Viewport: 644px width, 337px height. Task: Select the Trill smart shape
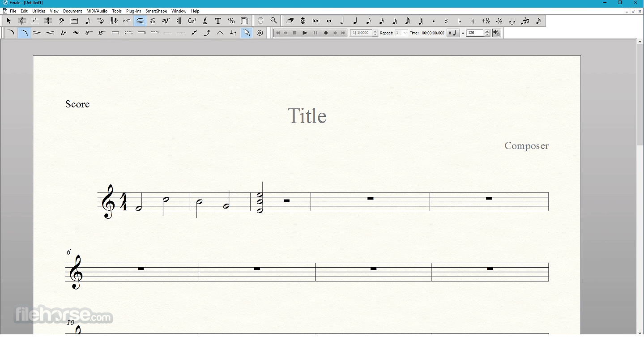tap(63, 33)
